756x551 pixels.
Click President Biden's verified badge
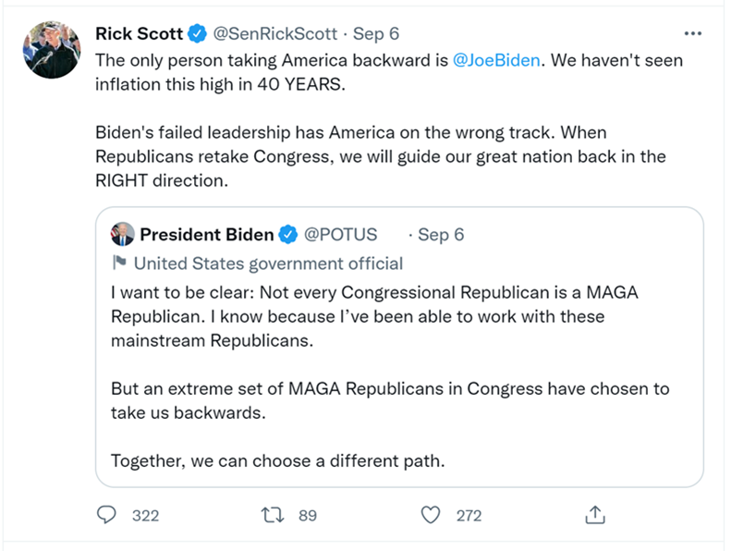pyautogui.click(x=288, y=235)
